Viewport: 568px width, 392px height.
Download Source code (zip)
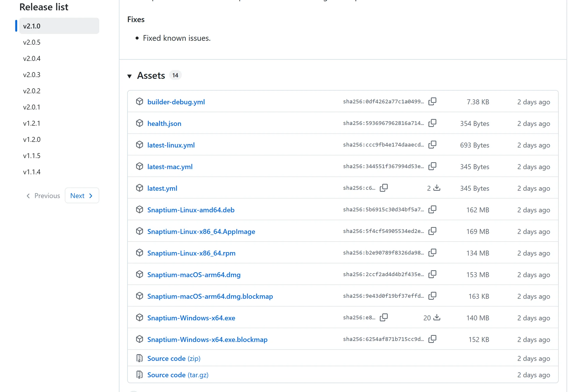[x=174, y=358]
